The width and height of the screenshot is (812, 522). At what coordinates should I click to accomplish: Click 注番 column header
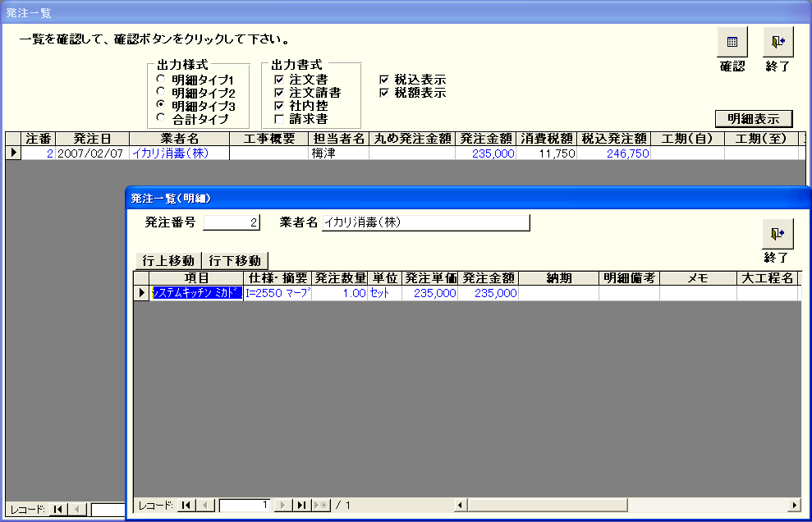(39, 139)
